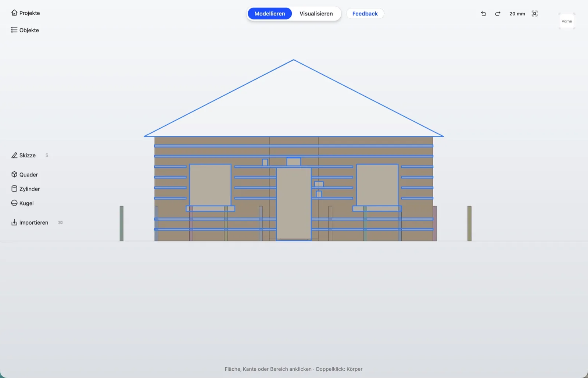The image size is (588, 378).
Task: Select the right window face
Action: [x=377, y=185]
